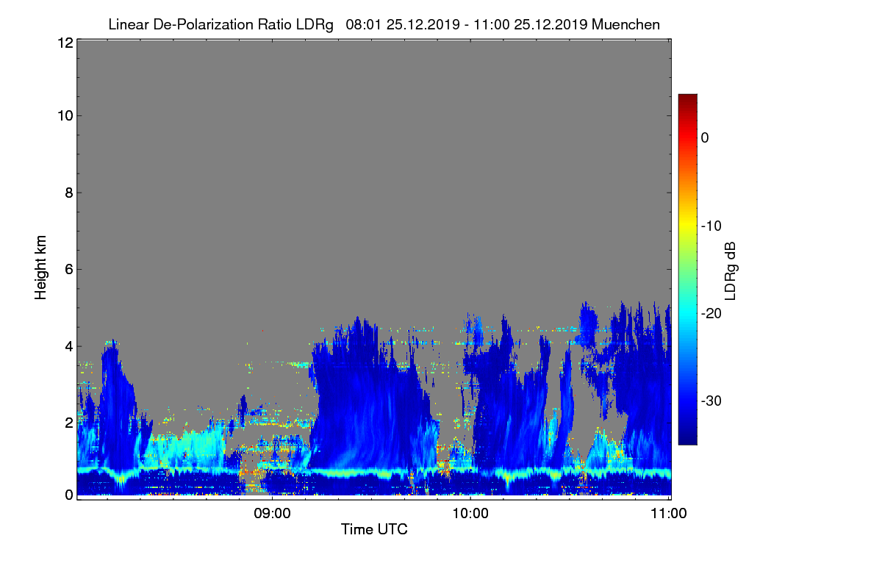Click the colorbar '-20' value label
This screenshot has height=588, width=882.
[x=712, y=313]
